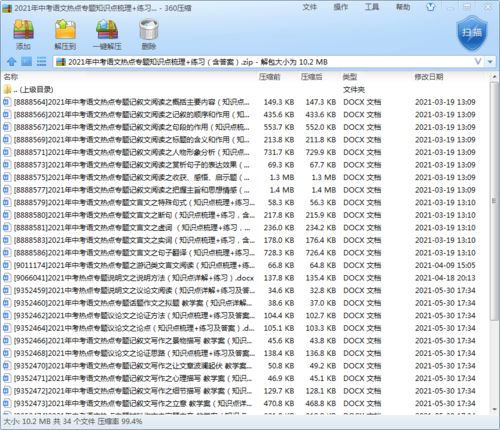Image resolution: width=500 pixels, height=430 pixels.
Task: Click the 2021-04-18 20:13 date cell
Action: coord(445,278)
